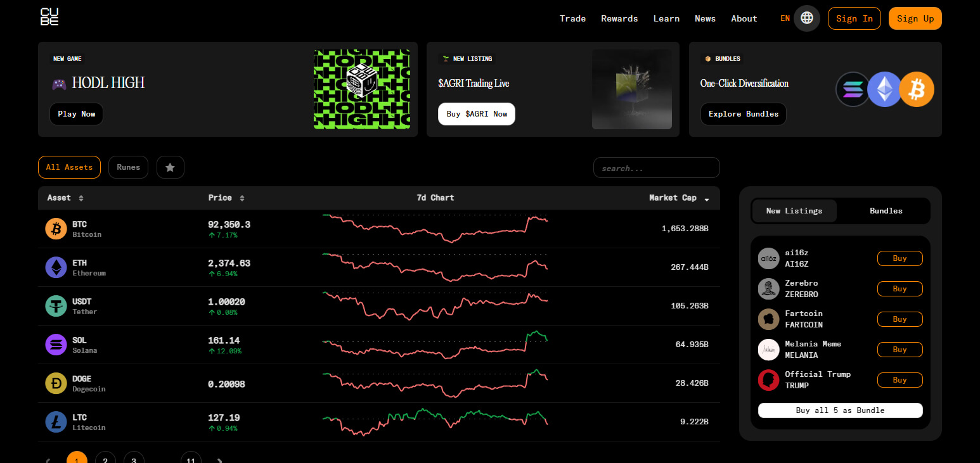Image resolution: width=980 pixels, height=463 pixels.
Task: Open the About menu
Action: (x=744, y=18)
